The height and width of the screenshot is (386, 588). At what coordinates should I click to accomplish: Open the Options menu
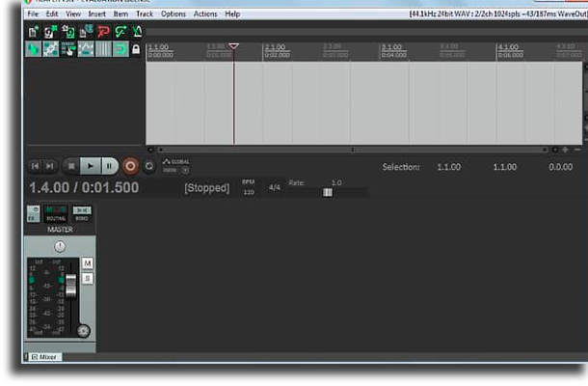(x=174, y=14)
